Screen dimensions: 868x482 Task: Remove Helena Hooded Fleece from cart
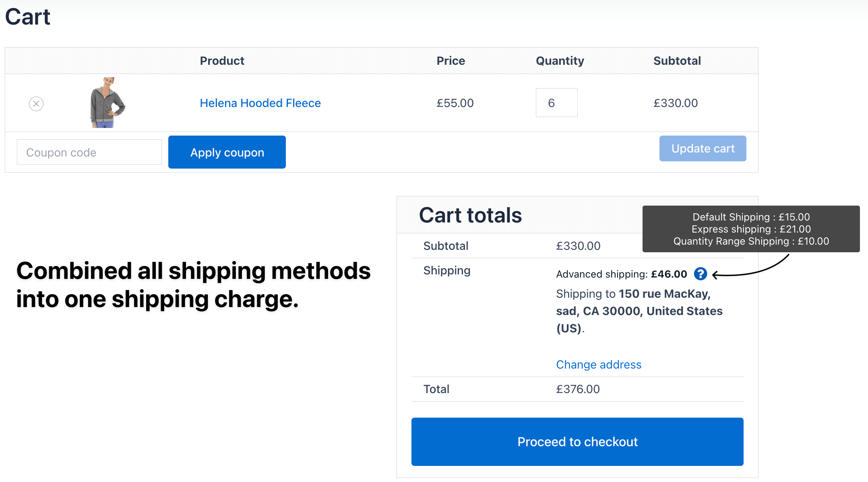click(x=36, y=104)
